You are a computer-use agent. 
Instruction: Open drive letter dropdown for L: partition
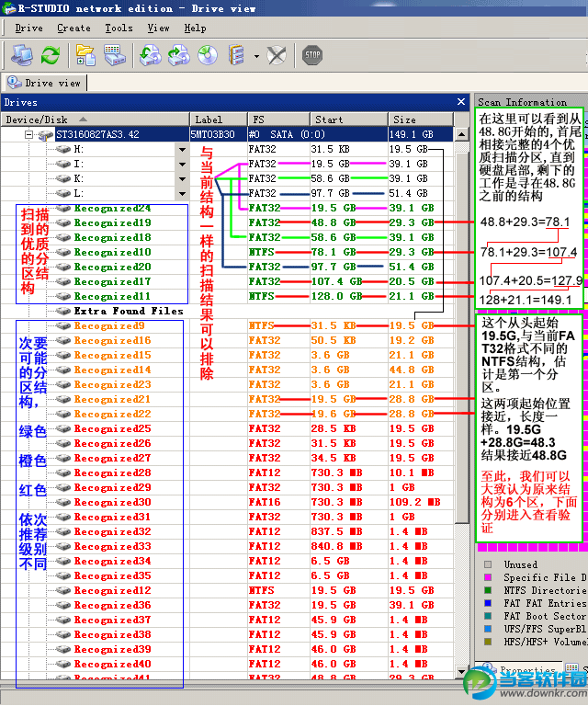point(182,193)
